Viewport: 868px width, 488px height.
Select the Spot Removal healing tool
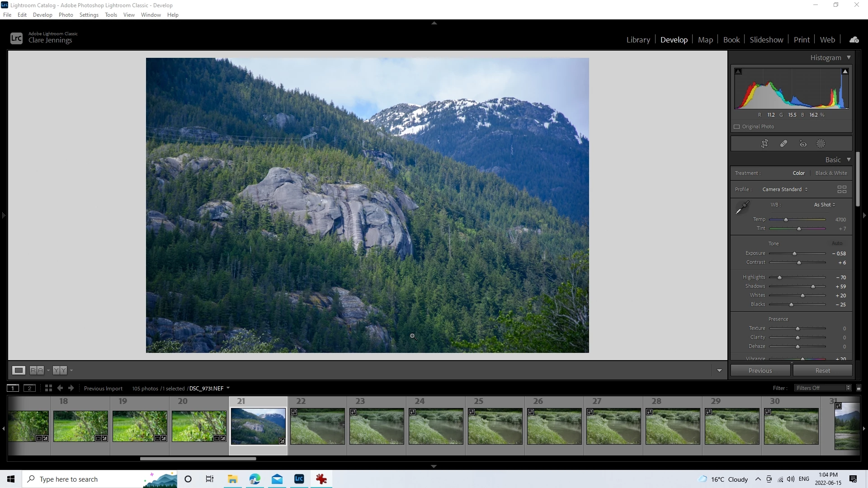coord(783,144)
